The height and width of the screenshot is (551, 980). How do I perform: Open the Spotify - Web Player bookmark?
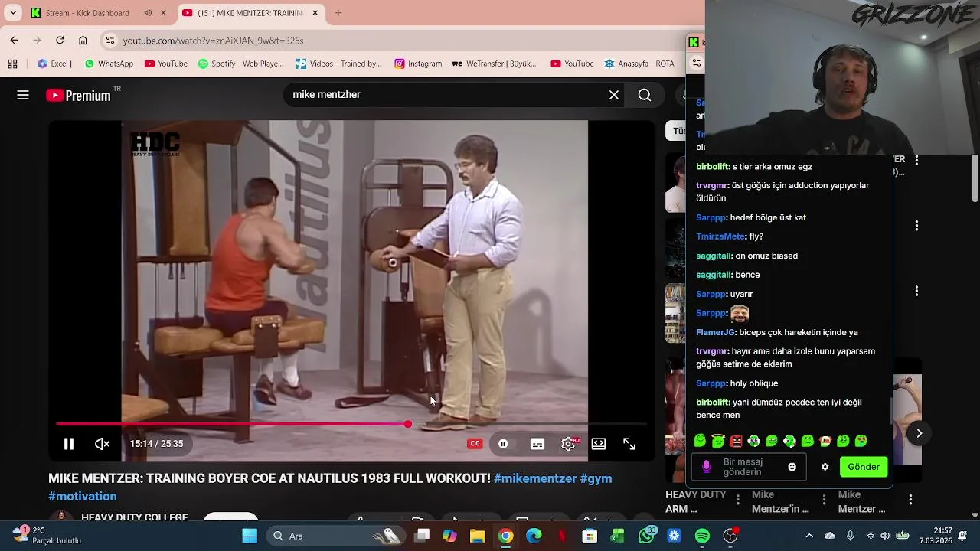(x=240, y=64)
